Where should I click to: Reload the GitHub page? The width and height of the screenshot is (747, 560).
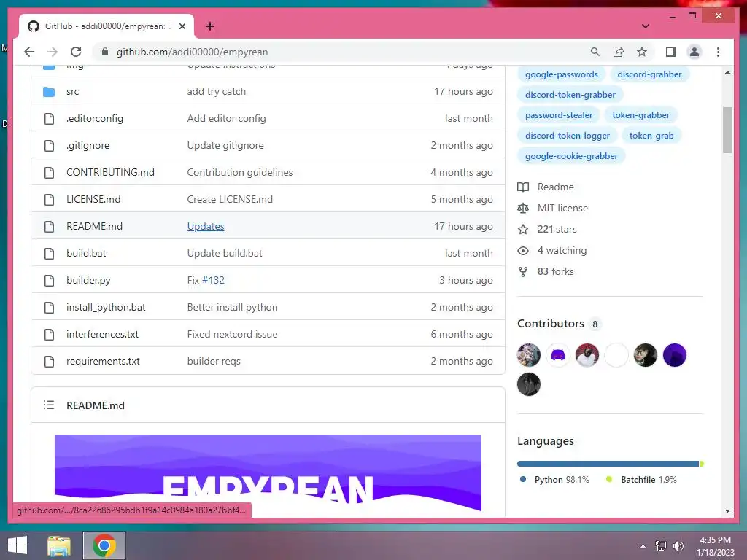point(76,52)
